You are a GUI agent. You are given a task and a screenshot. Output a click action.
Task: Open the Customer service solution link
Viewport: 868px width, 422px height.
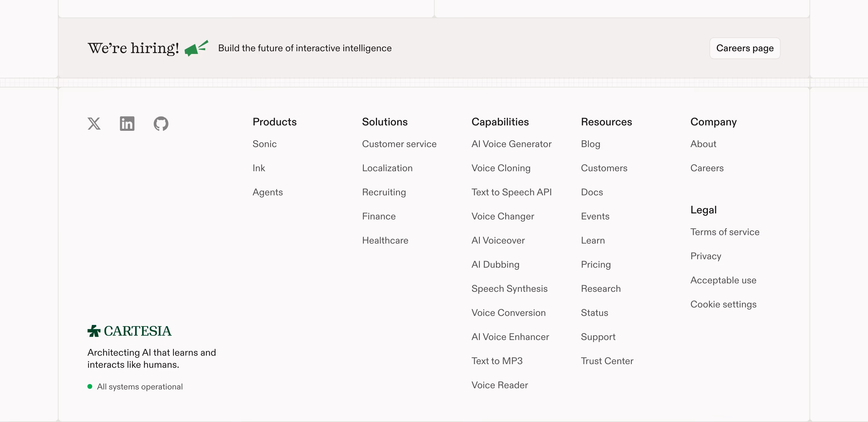[x=399, y=144]
